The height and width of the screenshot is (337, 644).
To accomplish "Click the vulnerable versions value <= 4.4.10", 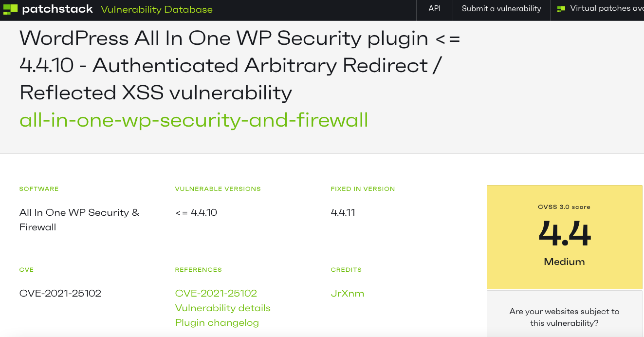I will (x=196, y=212).
